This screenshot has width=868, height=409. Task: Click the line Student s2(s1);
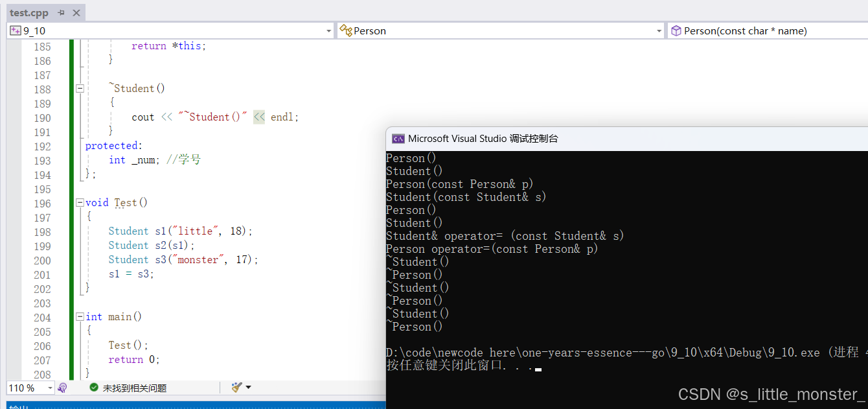tap(152, 246)
